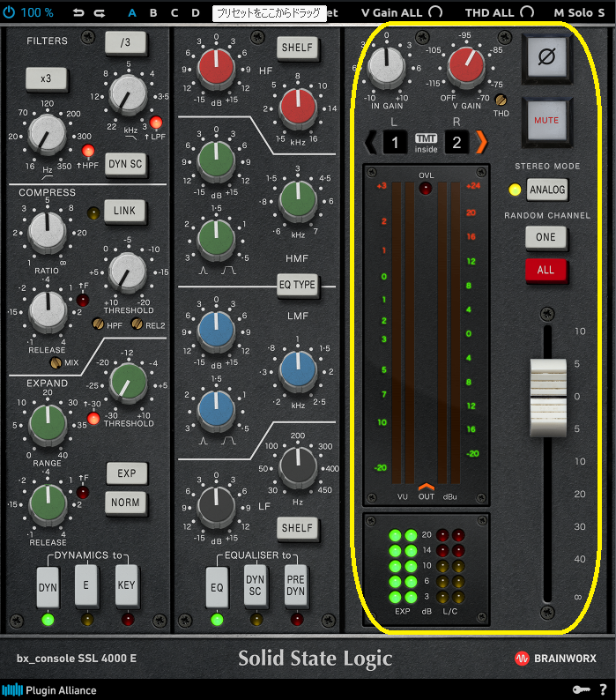Click the IN GAIN knob
The height and width of the screenshot is (700, 616).
[387, 66]
